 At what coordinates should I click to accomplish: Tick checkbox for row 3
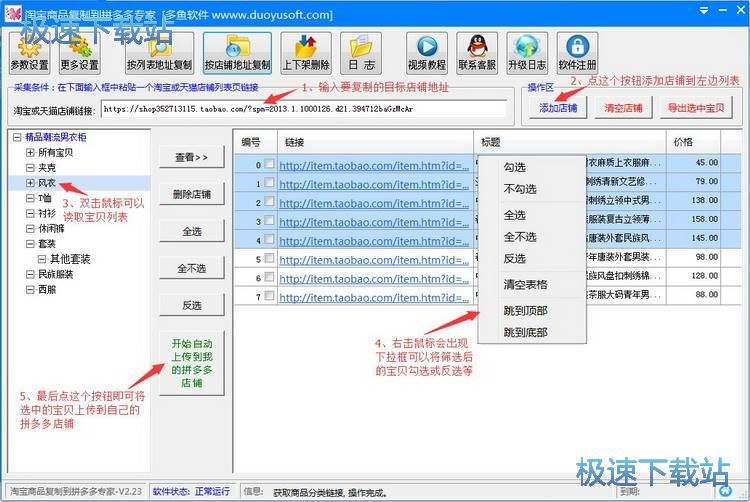269,220
